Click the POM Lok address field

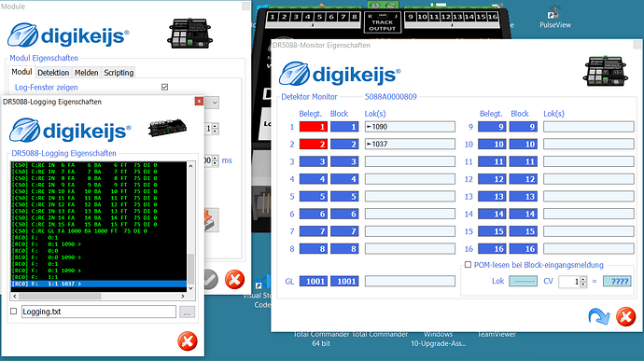(x=524, y=282)
